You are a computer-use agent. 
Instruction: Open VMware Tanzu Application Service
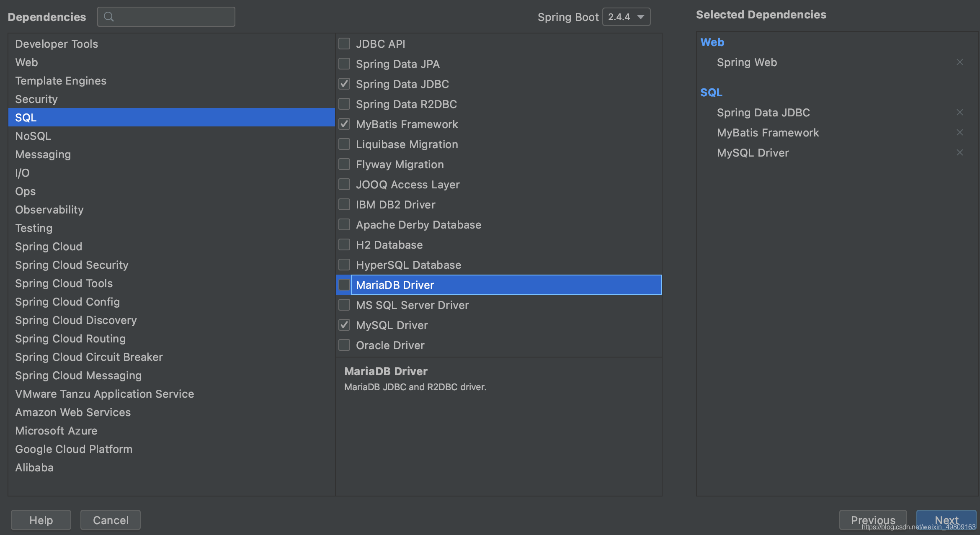tap(172, 394)
